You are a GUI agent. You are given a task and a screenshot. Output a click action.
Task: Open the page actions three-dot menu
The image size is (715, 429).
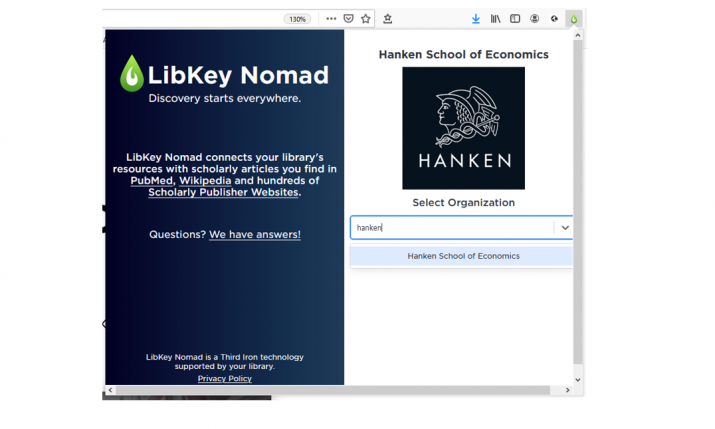click(x=331, y=18)
